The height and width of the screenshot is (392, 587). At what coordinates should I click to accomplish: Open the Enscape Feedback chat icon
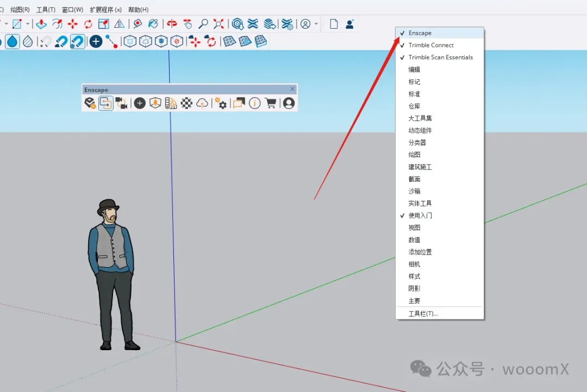coord(239,103)
